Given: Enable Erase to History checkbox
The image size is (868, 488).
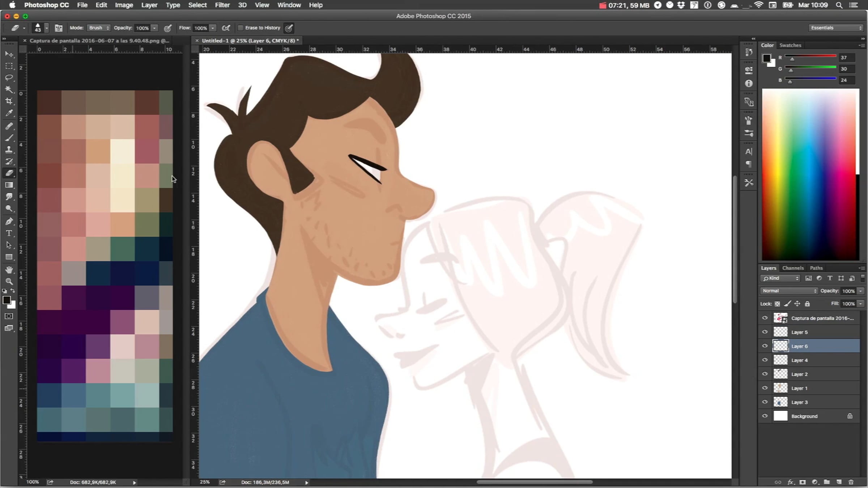Looking at the screenshot, I should click(x=241, y=28).
